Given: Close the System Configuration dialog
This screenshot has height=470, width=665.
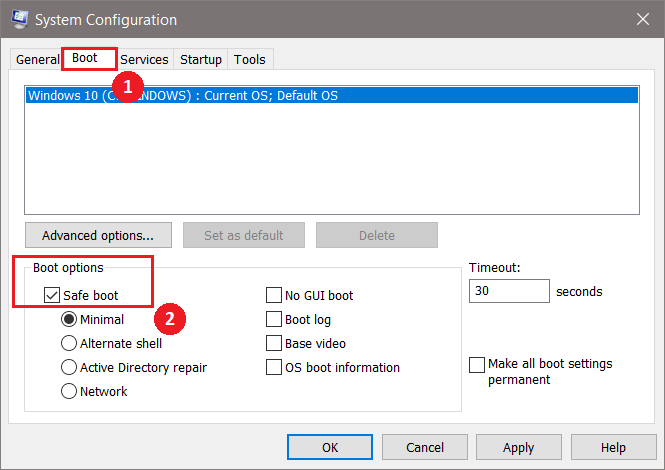Looking at the screenshot, I should pos(640,19).
